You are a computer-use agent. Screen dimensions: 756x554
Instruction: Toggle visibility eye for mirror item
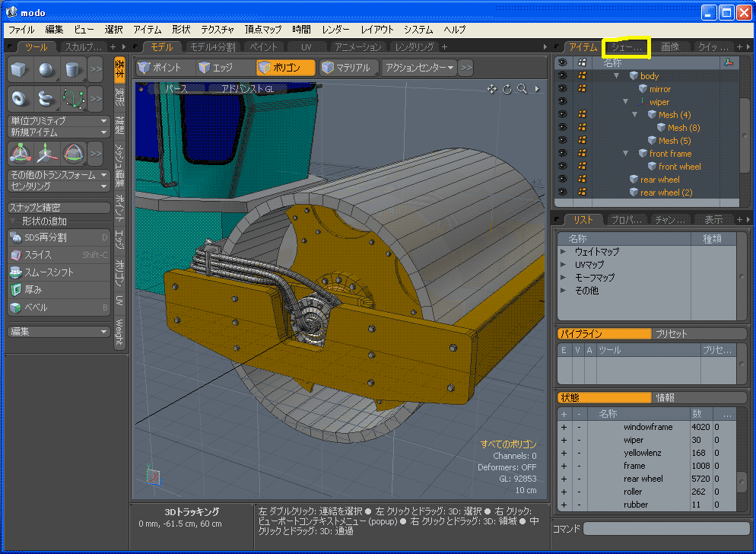[563, 89]
